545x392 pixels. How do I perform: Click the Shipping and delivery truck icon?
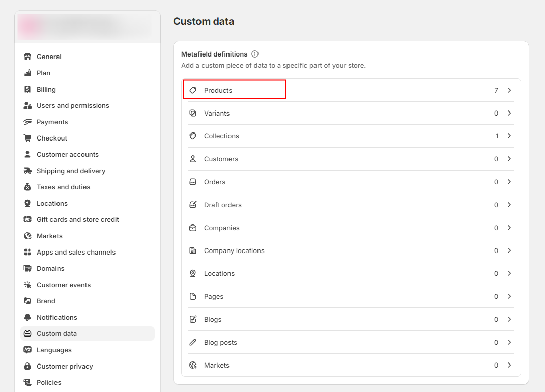click(27, 171)
